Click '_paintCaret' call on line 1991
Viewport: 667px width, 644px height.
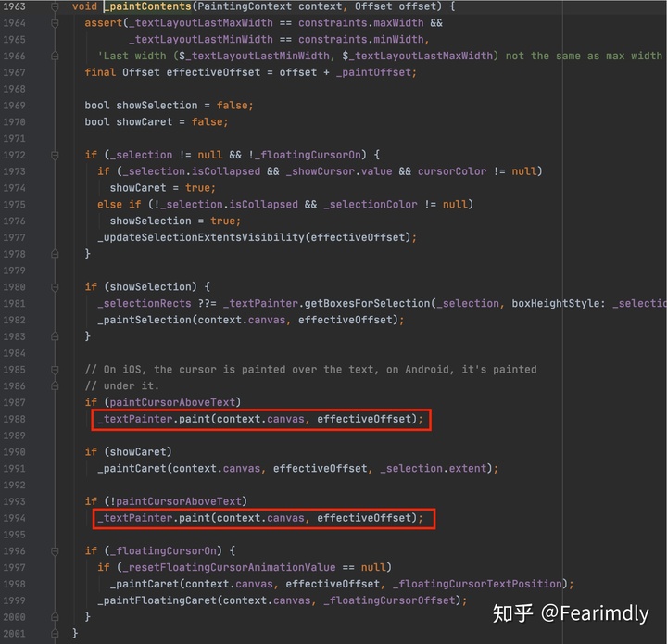tap(132, 469)
